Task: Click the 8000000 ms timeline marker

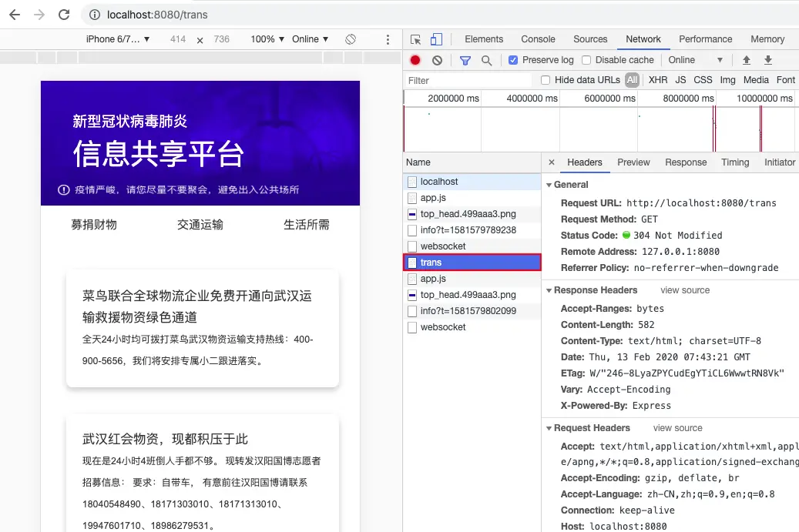Action: coord(688,99)
